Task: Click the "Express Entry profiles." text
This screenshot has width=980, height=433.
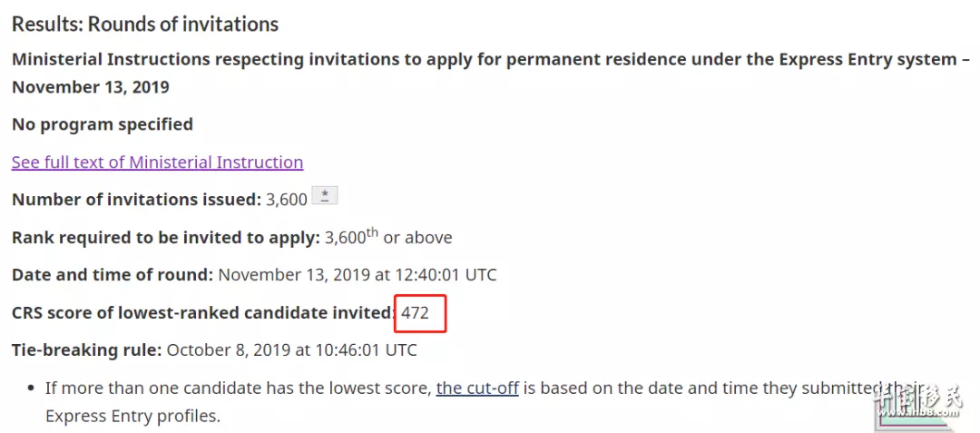Action: [133, 416]
